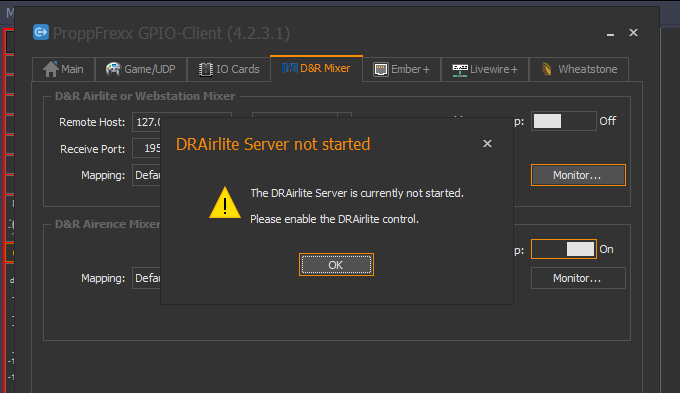The height and width of the screenshot is (393, 680).
Task: Open the Wheatstone tab
Action: pyautogui.click(x=579, y=69)
